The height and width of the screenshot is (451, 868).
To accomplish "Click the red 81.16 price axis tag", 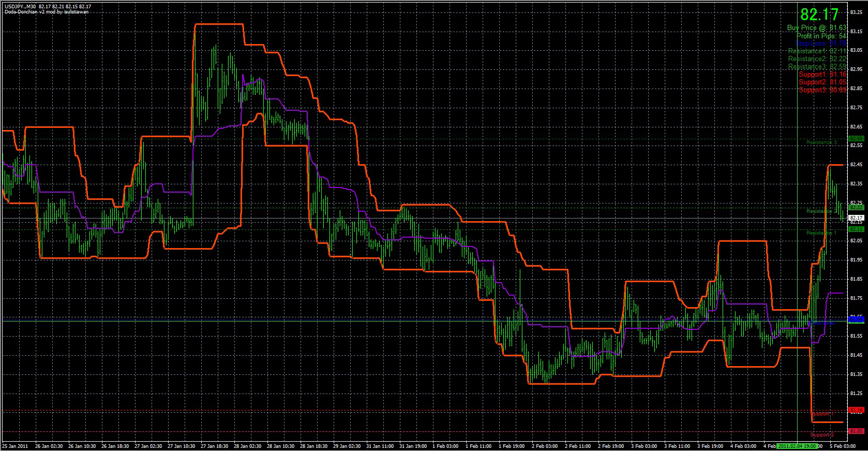I will pos(856,410).
